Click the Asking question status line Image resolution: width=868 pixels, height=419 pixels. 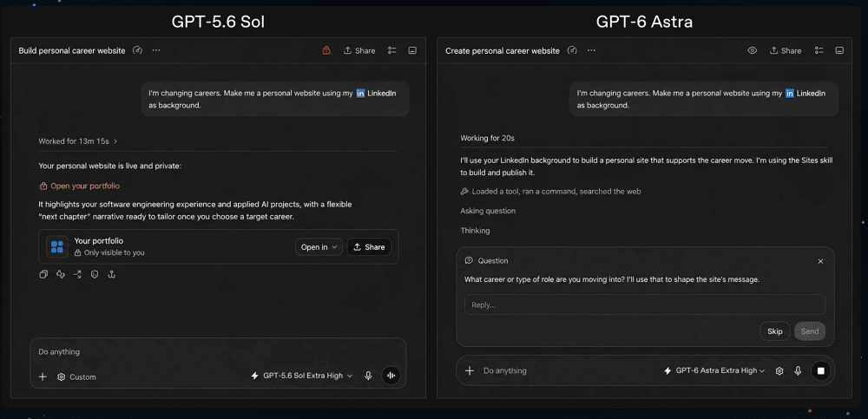488,211
